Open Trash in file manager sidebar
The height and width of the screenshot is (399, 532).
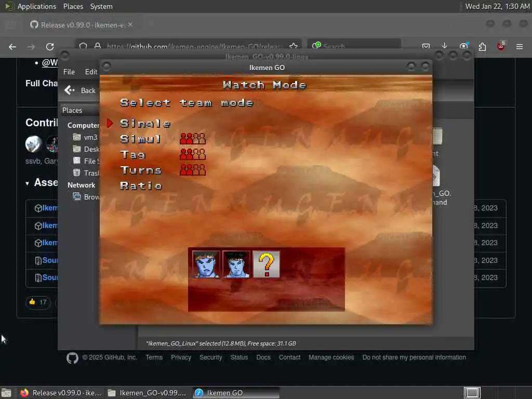(x=86, y=172)
